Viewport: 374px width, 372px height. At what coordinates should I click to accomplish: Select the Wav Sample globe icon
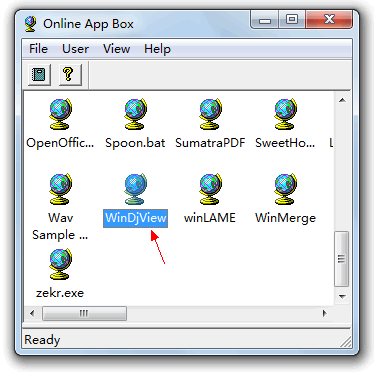click(x=60, y=189)
